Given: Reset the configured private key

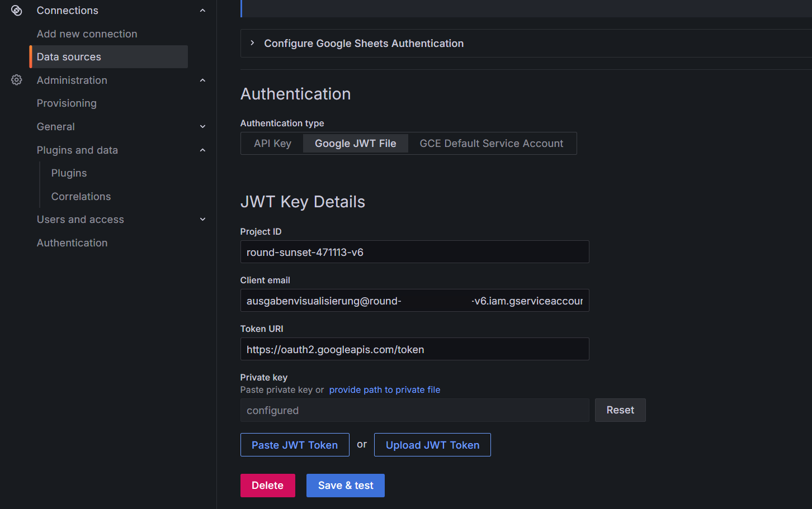Looking at the screenshot, I should pyautogui.click(x=620, y=410).
